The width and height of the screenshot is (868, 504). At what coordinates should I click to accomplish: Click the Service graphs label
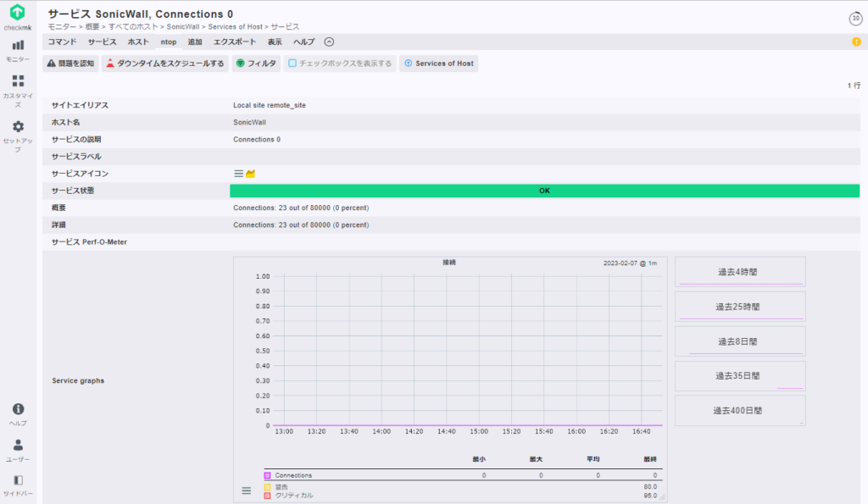tap(78, 380)
